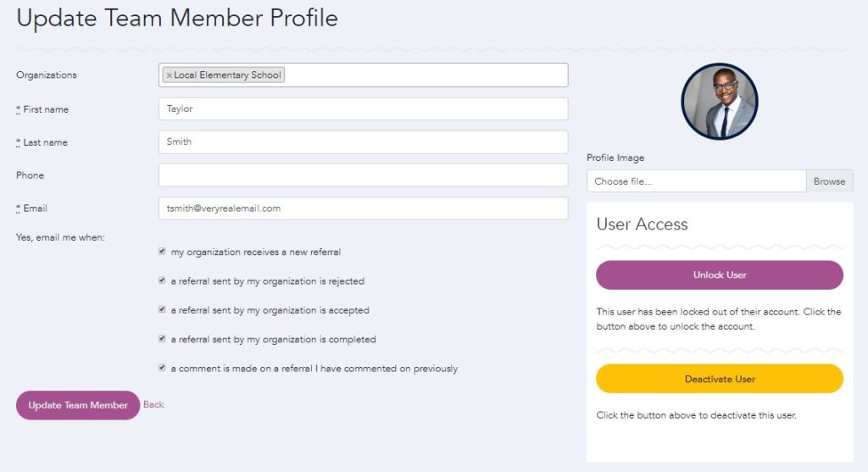Toggle the 'referral is rejected' email checkbox
The width and height of the screenshot is (868, 472).
162,280
